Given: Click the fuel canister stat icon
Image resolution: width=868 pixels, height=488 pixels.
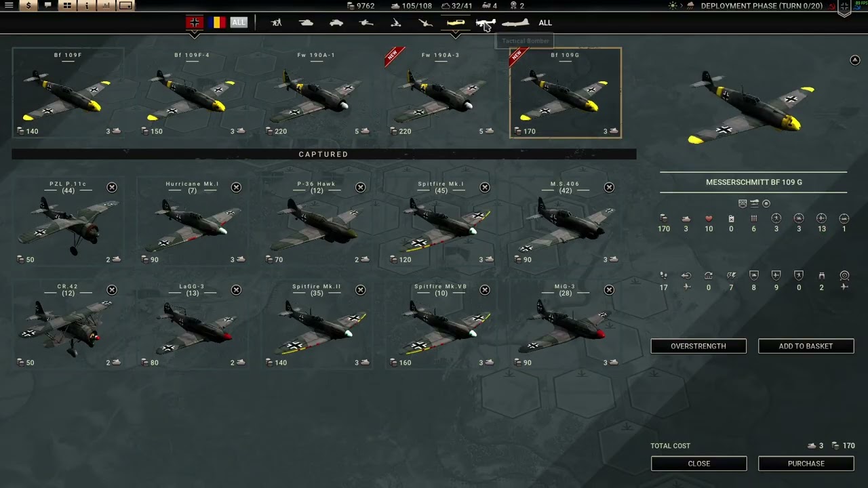Looking at the screenshot, I should coord(731,219).
